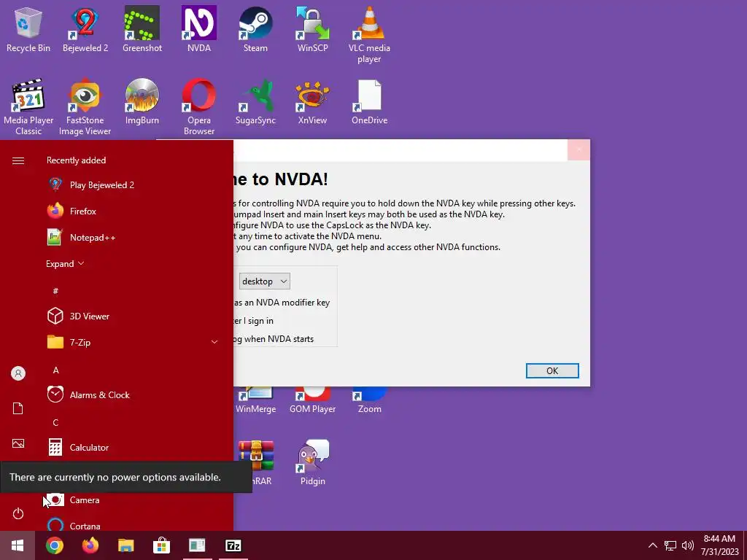Launch Play Bejeweled 2 from Start menu

133,185
